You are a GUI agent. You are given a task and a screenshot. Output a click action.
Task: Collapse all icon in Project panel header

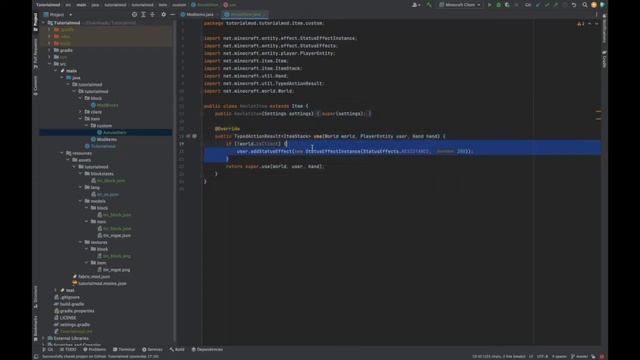[152, 14]
